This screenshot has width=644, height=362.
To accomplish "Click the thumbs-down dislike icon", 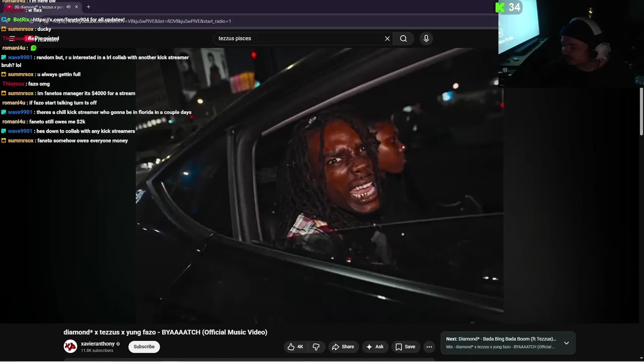I will (316, 347).
